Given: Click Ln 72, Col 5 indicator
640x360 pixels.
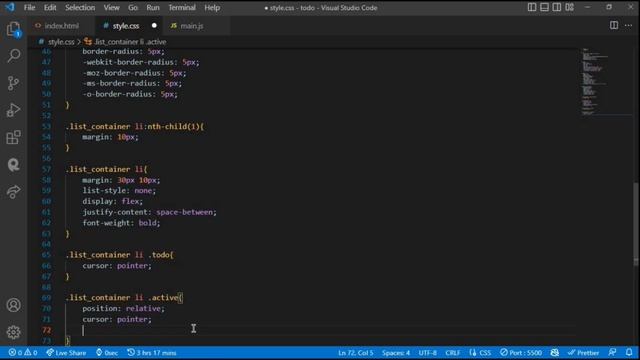Looking at the screenshot, I should [x=356, y=353].
